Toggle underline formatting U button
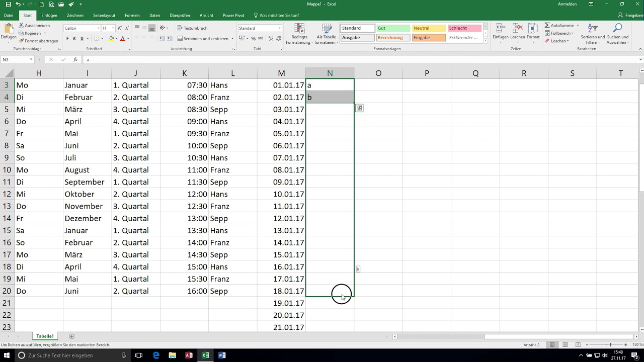644x362 pixels. [82, 38]
